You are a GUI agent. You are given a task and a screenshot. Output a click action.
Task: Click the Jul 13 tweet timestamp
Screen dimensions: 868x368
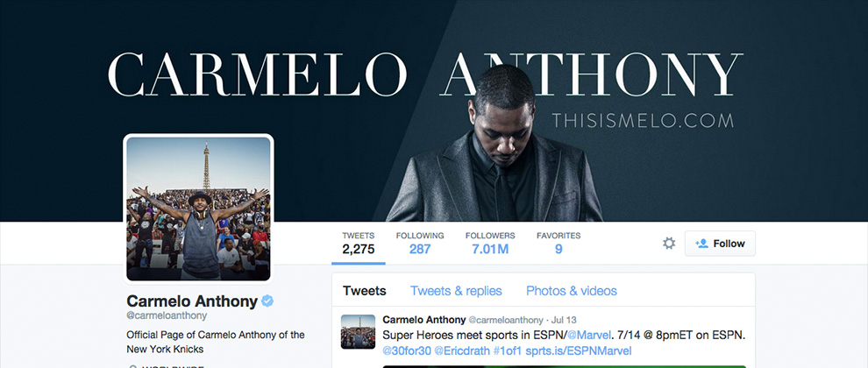coord(565,320)
